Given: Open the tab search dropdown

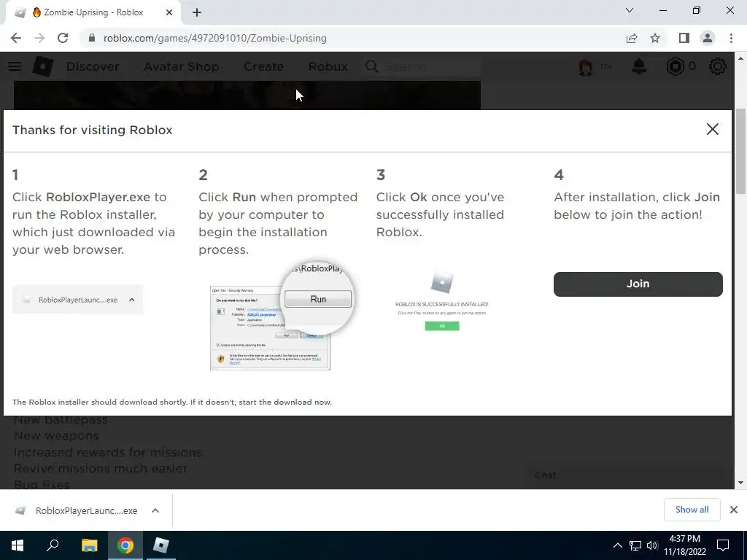Looking at the screenshot, I should pos(630,10).
